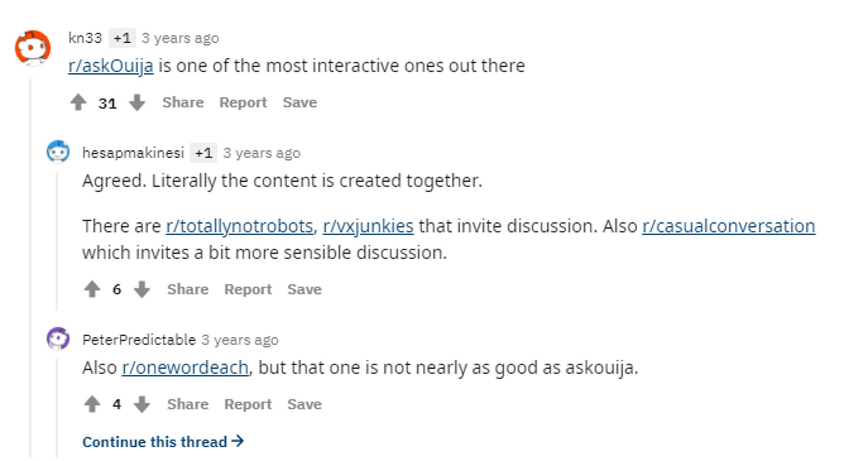Open the r/totallynotrobots link
Image resolution: width=868 pixels, height=461 pixels.
click(239, 226)
